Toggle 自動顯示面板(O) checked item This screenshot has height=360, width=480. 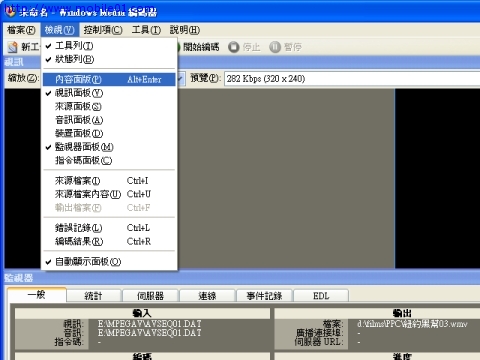(x=109, y=262)
